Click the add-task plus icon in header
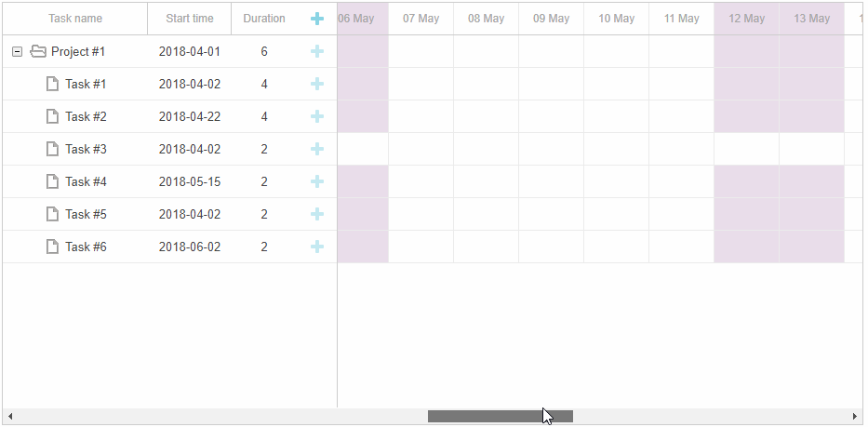The width and height of the screenshot is (868, 427). [x=317, y=19]
